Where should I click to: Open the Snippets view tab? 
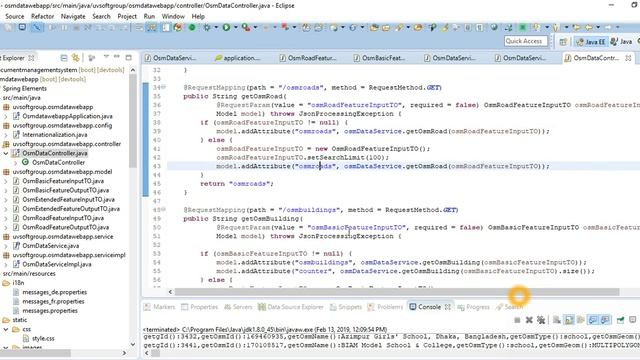pos(346,307)
